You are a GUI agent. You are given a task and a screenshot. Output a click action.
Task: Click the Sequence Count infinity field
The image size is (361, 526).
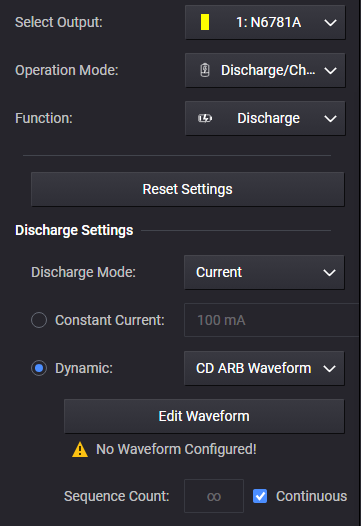(214, 496)
